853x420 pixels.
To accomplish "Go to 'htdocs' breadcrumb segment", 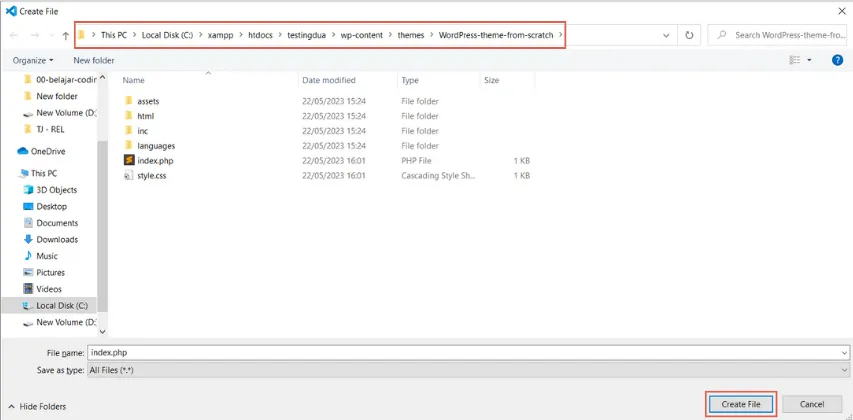I will click(x=261, y=35).
